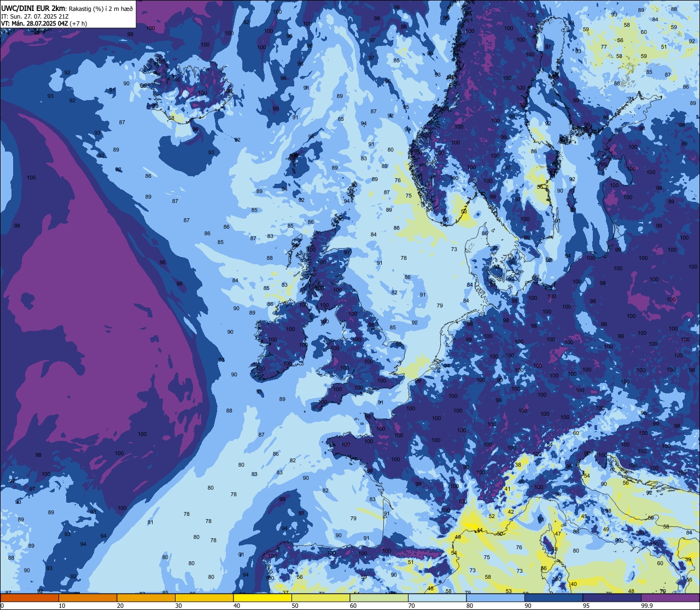Click the 0–10 dark orange legend swatch

coord(30,597)
